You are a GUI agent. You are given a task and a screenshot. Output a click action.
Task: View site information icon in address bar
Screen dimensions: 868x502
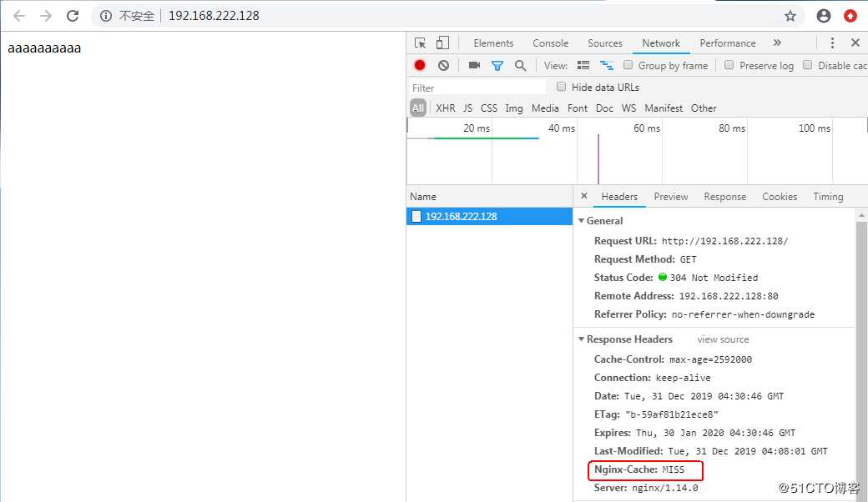point(106,16)
